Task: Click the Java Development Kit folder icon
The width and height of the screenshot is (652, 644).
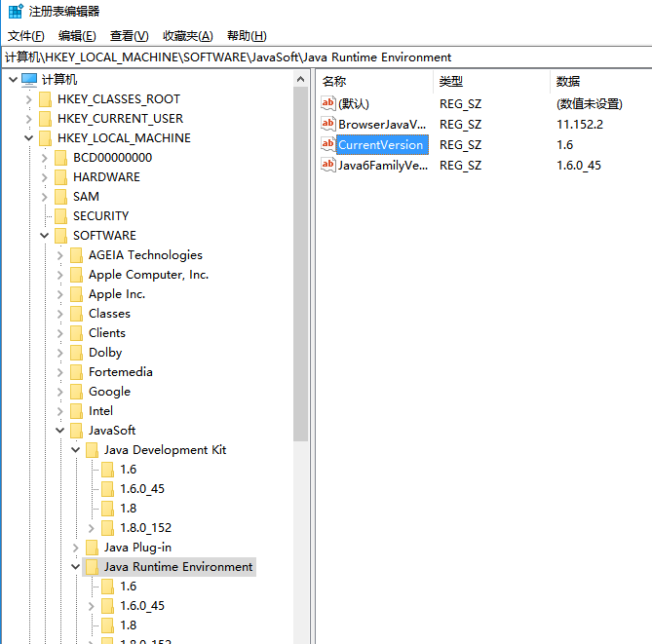Action: pos(92,450)
